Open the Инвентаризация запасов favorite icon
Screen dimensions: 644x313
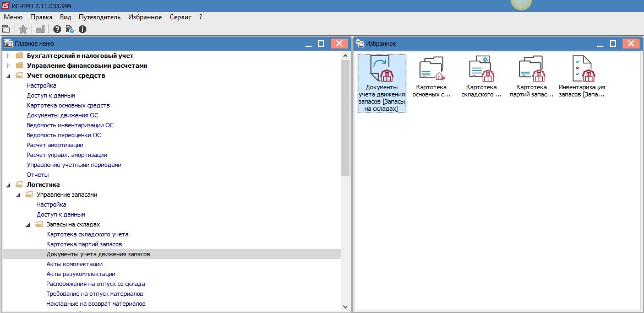[582, 77]
